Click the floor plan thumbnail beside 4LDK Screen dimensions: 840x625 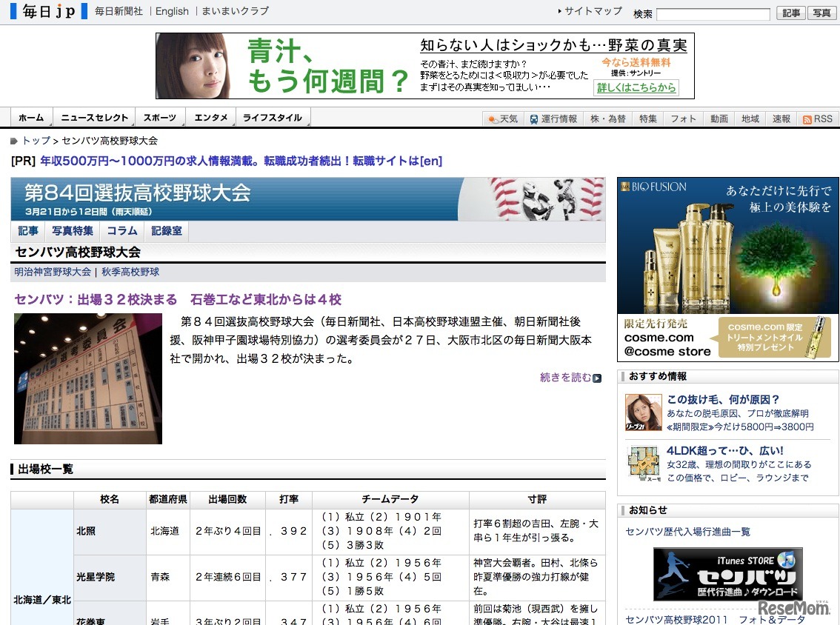pos(644,464)
